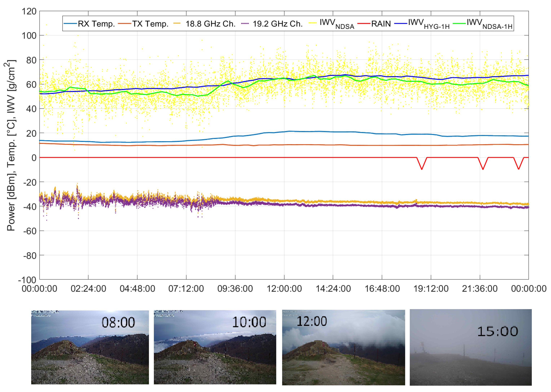Select the 18.8 GHz Ch. legend label

(210, 24)
